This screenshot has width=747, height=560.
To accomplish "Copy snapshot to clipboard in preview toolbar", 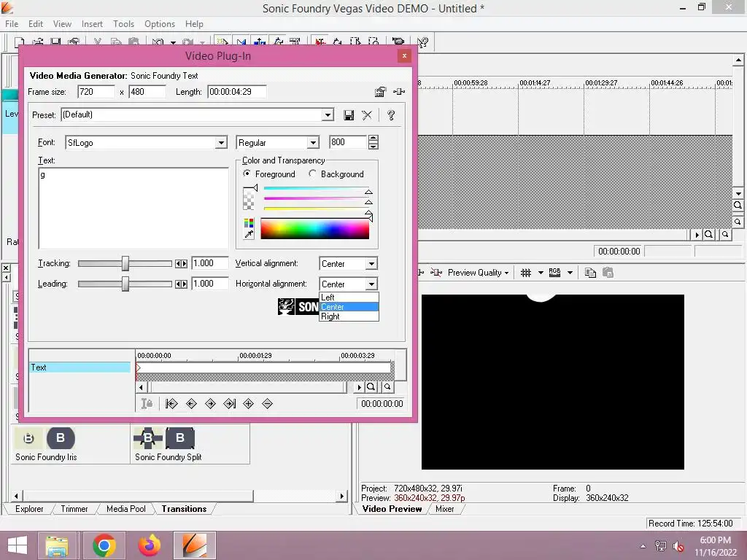I will coord(590,273).
